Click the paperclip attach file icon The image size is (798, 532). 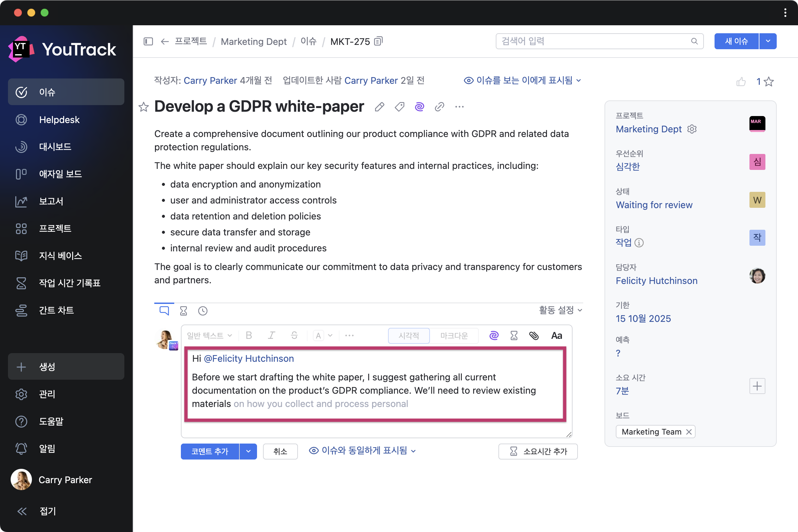coord(534,335)
